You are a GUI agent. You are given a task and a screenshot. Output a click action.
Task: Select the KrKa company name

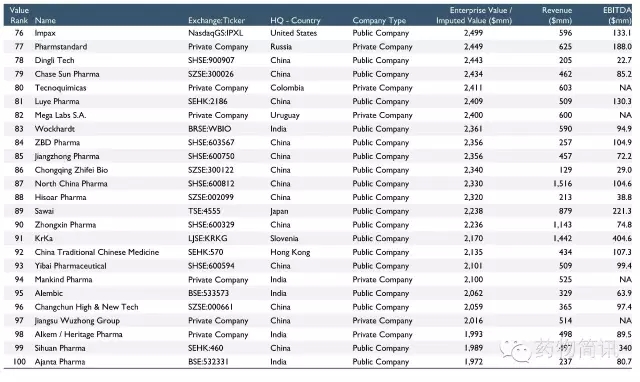tap(44, 238)
